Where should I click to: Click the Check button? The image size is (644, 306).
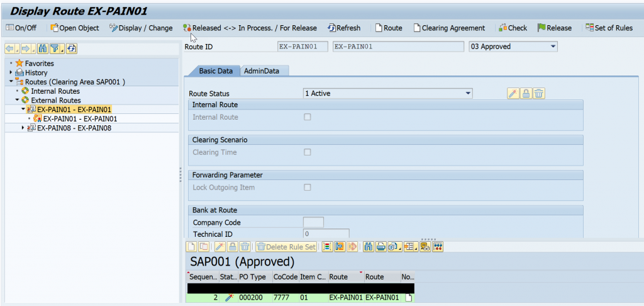(513, 28)
